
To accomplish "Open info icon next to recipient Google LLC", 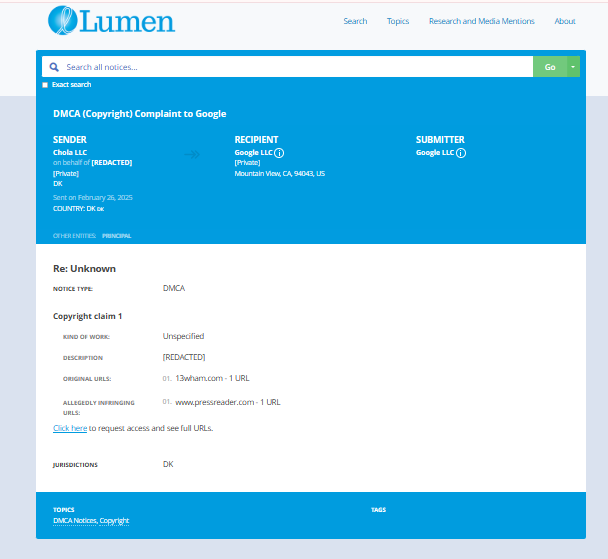I will click(x=279, y=153).
